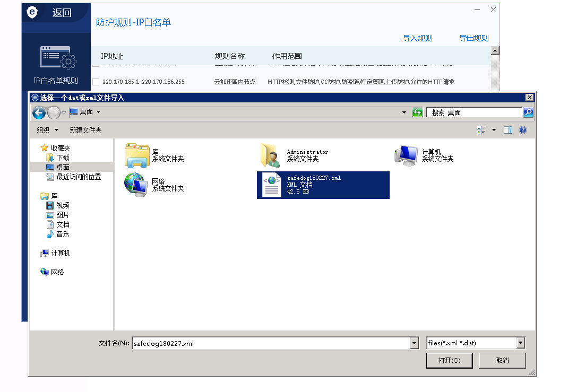Click the 打开(O) button

449,361
